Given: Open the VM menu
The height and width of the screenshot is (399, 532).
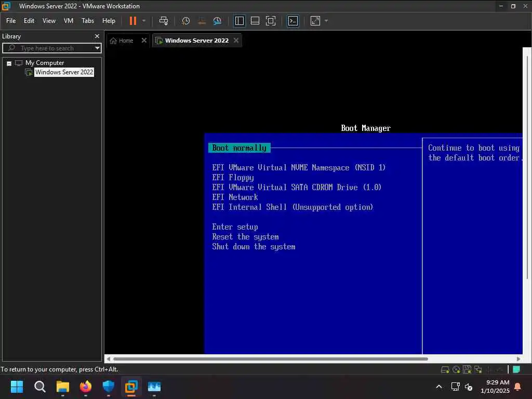Looking at the screenshot, I should 69,21.
